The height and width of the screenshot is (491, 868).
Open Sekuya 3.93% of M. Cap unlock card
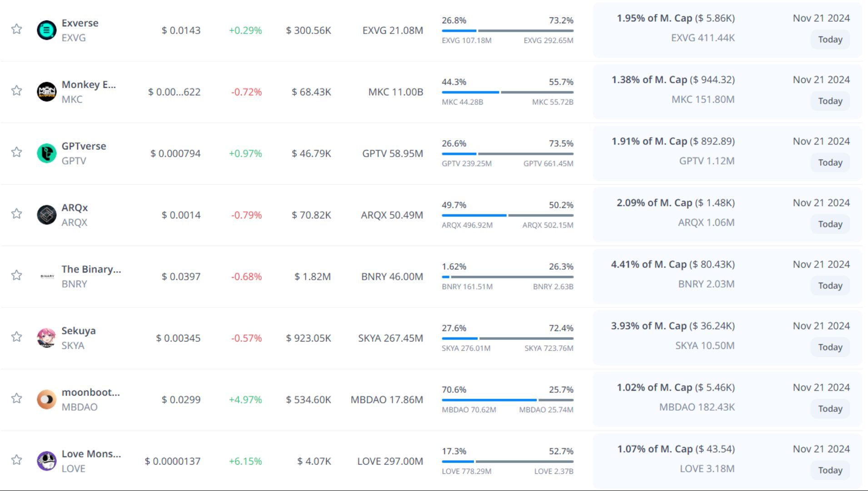click(x=673, y=326)
